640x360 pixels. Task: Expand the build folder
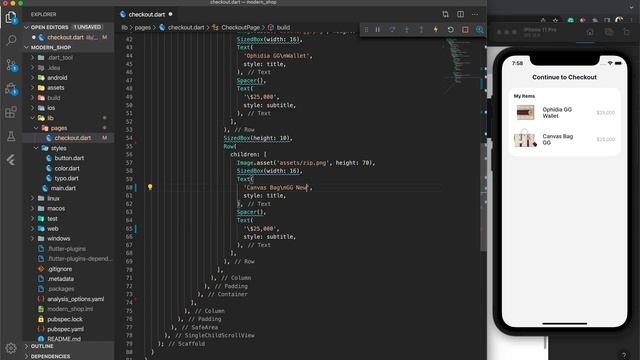(53, 98)
